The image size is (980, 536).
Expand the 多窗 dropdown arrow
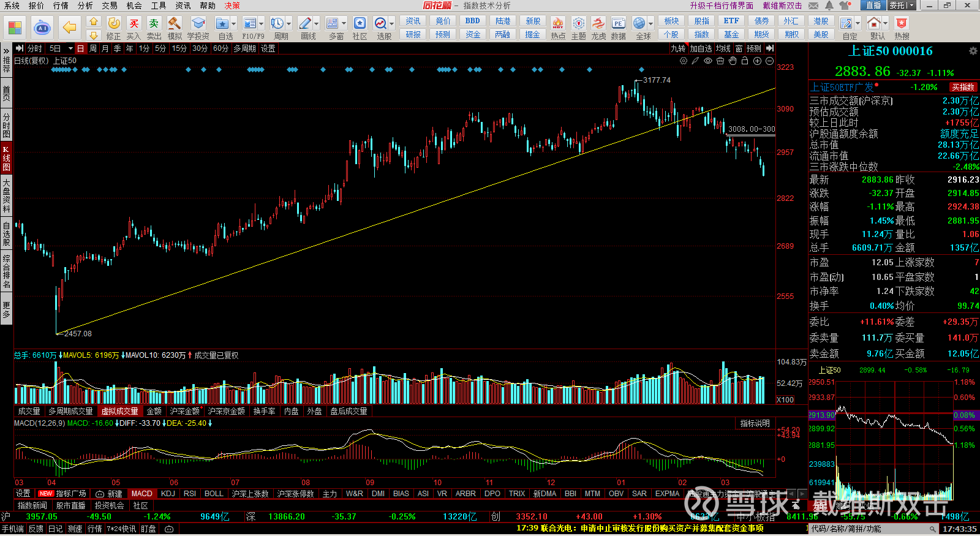point(344,24)
